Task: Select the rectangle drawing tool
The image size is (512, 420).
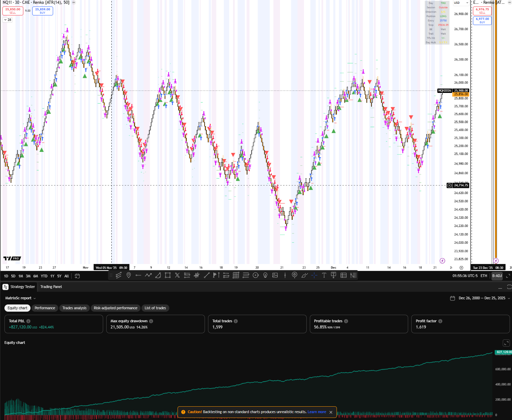Action: (x=168, y=275)
